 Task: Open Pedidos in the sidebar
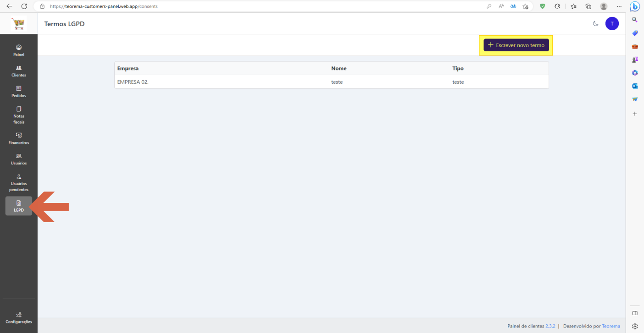[19, 92]
